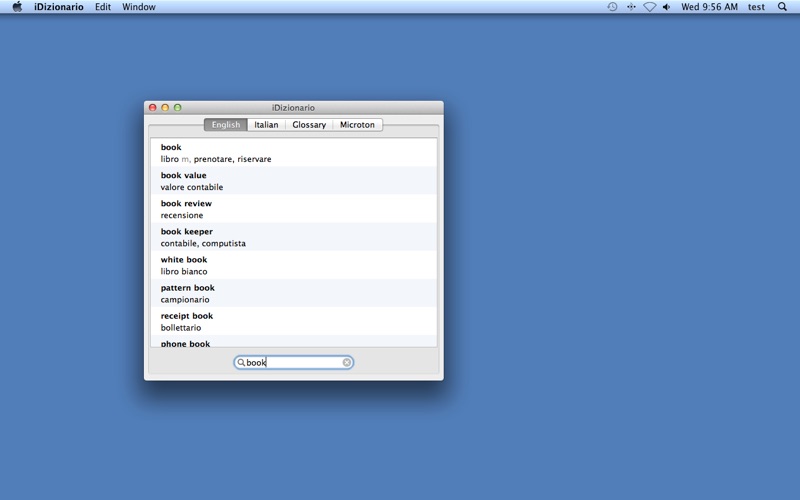Select the 'book value' entry
Image resolution: width=800 pixels, height=500 pixels.
pyautogui.click(x=294, y=181)
